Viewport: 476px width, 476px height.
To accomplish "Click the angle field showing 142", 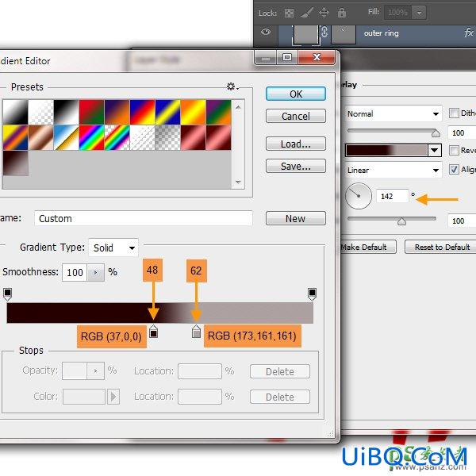I will [393, 196].
